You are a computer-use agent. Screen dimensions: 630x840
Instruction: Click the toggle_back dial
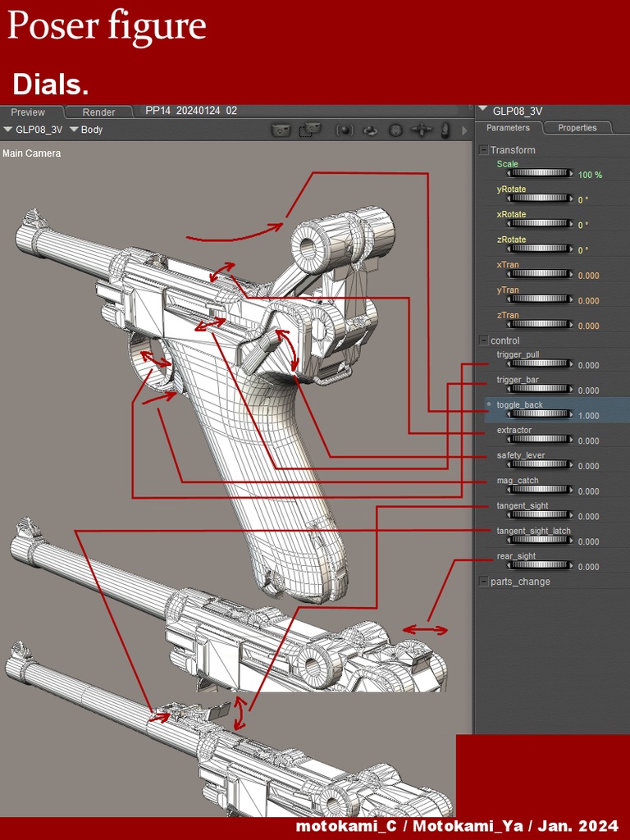pos(540,414)
